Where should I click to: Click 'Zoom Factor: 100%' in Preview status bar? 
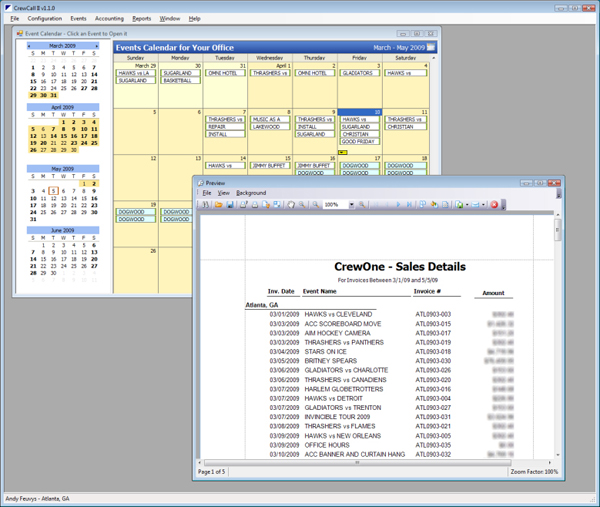[534, 472]
